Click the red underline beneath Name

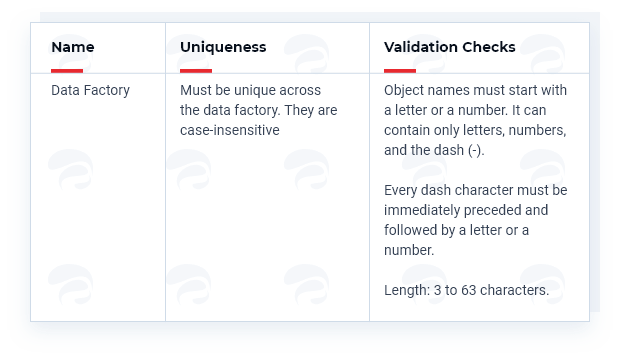click(x=67, y=71)
